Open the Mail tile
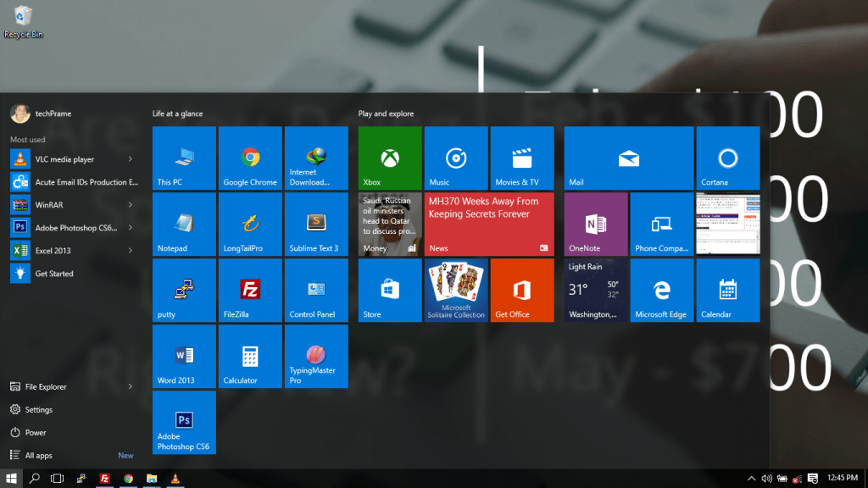The width and height of the screenshot is (868, 488). (629, 158)
